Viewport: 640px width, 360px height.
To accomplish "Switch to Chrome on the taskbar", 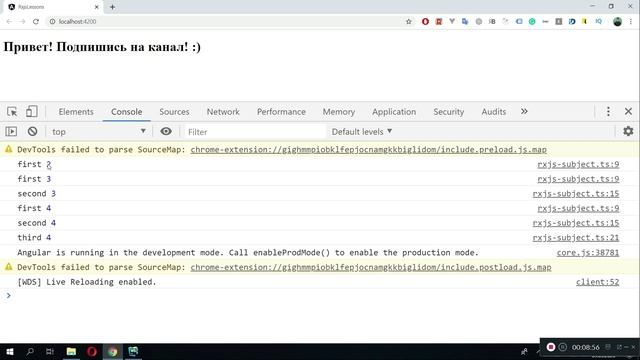I will 113,351.
